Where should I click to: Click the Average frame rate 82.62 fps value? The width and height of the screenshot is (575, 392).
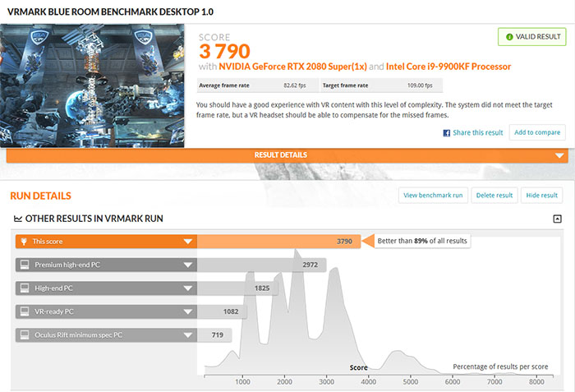pos(294,85)
